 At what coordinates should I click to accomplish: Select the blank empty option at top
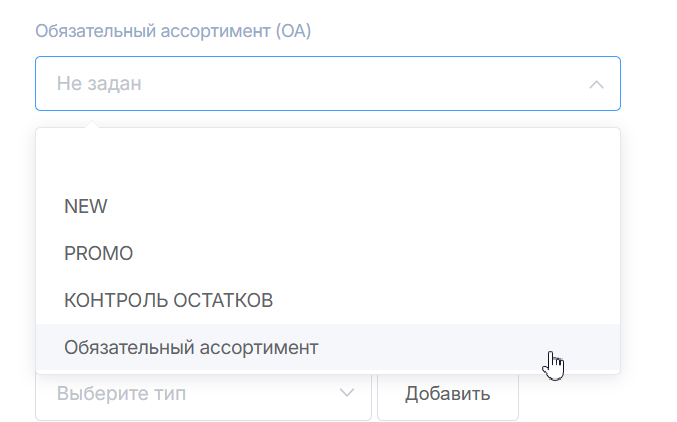click(327, 160)
